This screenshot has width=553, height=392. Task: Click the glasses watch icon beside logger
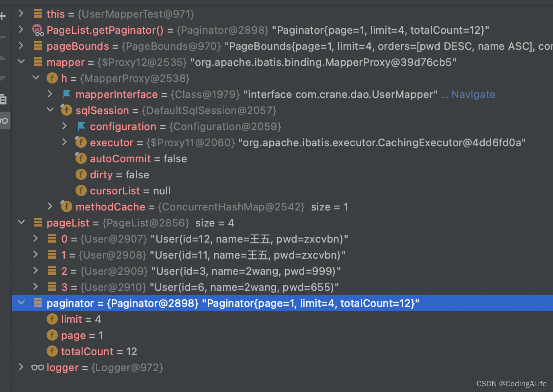click(x=37, y=367)
